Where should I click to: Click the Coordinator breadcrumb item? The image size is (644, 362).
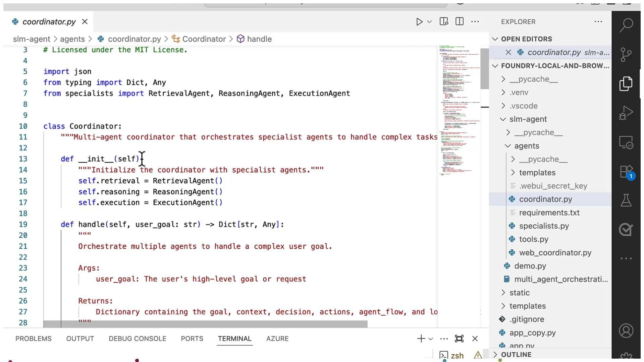pyautogui.click(x=204, y=39)
